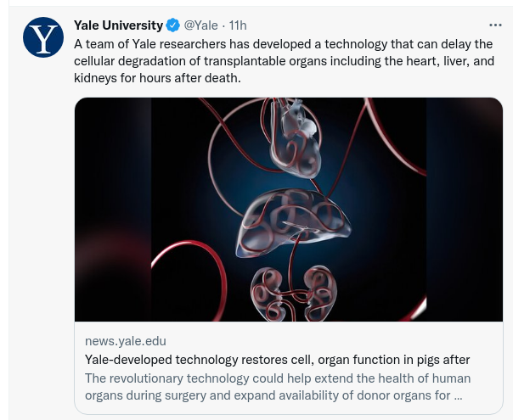Click the 'The revolutionary technology could help' description
This screenshot has width=513, height=420.
tap(278, 378)
